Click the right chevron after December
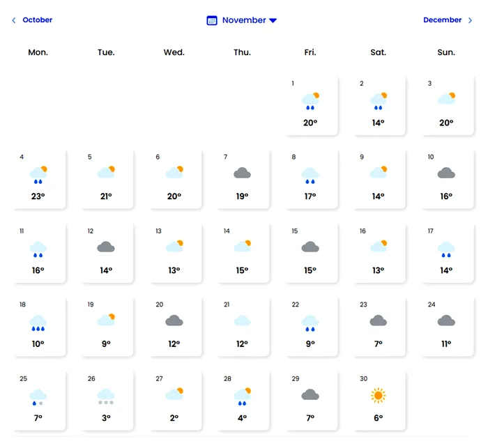 (x=470, y=20)
